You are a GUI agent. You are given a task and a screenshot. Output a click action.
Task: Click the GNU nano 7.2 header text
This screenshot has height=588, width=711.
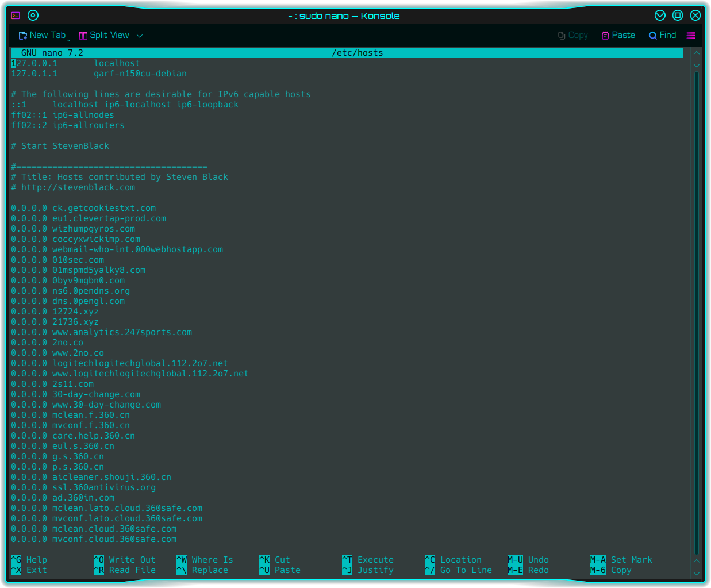coord(52,53)
